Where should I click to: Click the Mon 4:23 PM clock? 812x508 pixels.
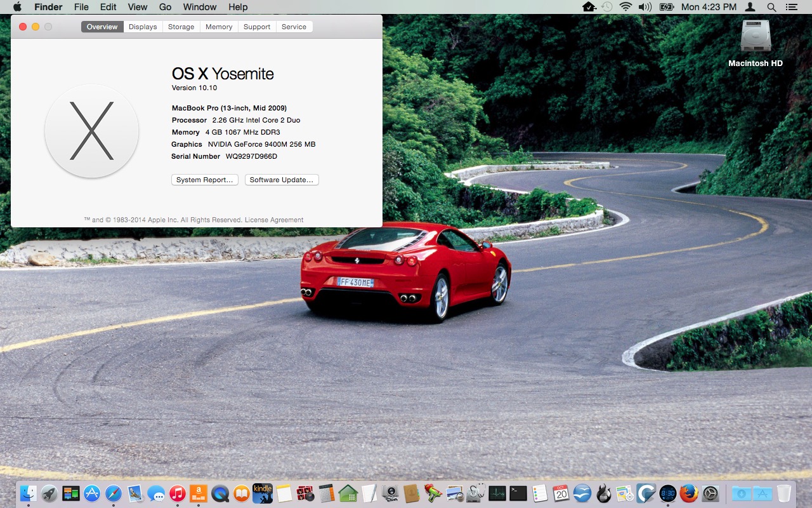point(709,7)
